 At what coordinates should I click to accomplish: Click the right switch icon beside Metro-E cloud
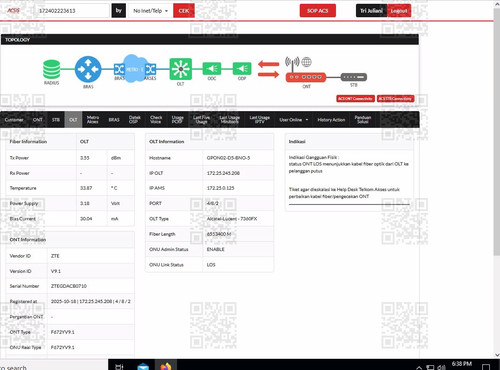[150, 69]
